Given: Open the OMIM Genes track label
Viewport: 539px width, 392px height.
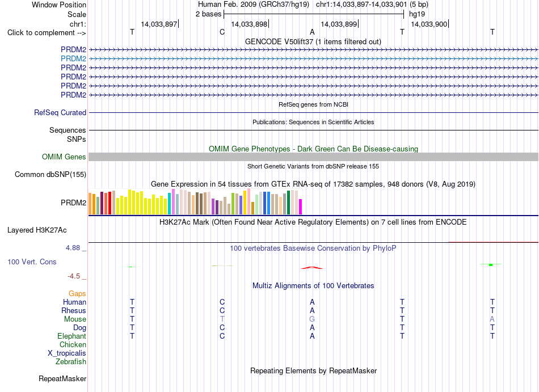Looking at the screenshot, I should tap(64, 157).
